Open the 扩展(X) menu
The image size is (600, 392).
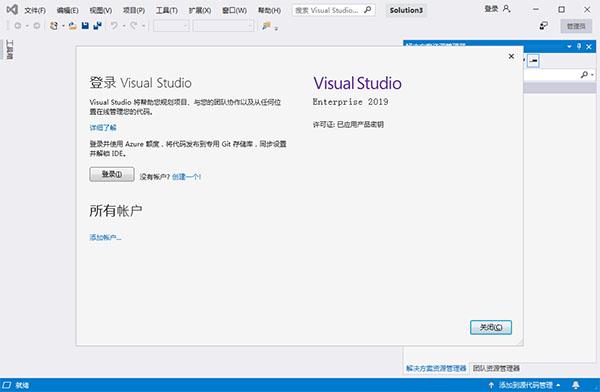(200, 10)
